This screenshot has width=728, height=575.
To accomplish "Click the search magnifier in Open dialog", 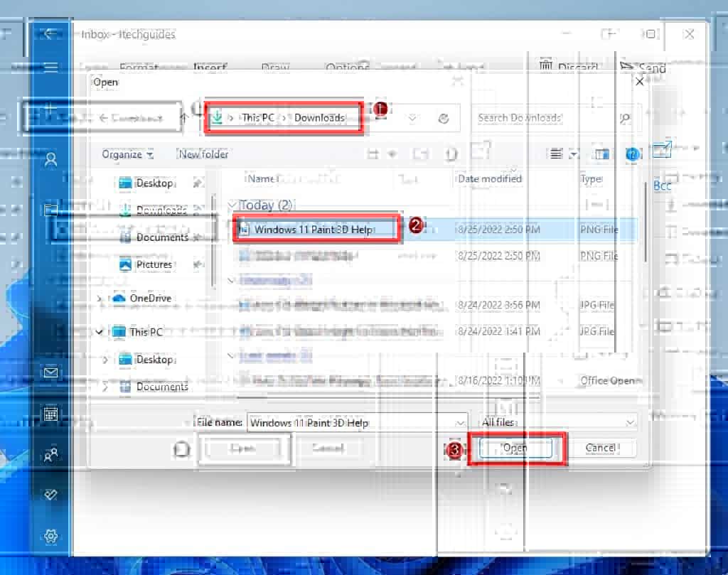I will [x=624, y=119].
